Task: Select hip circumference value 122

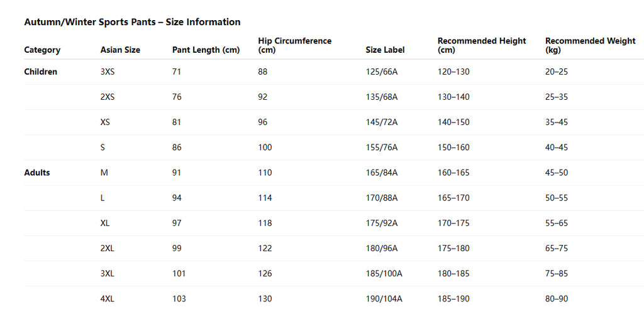Action: 265,248
